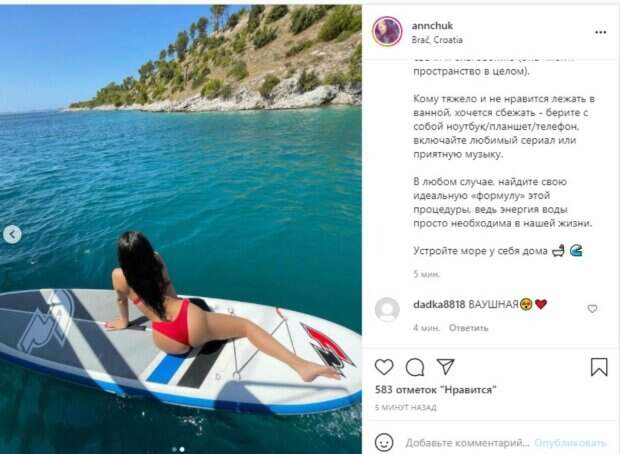Like the post with the heart icon
620x454 pixels.
tap(384, 367)
